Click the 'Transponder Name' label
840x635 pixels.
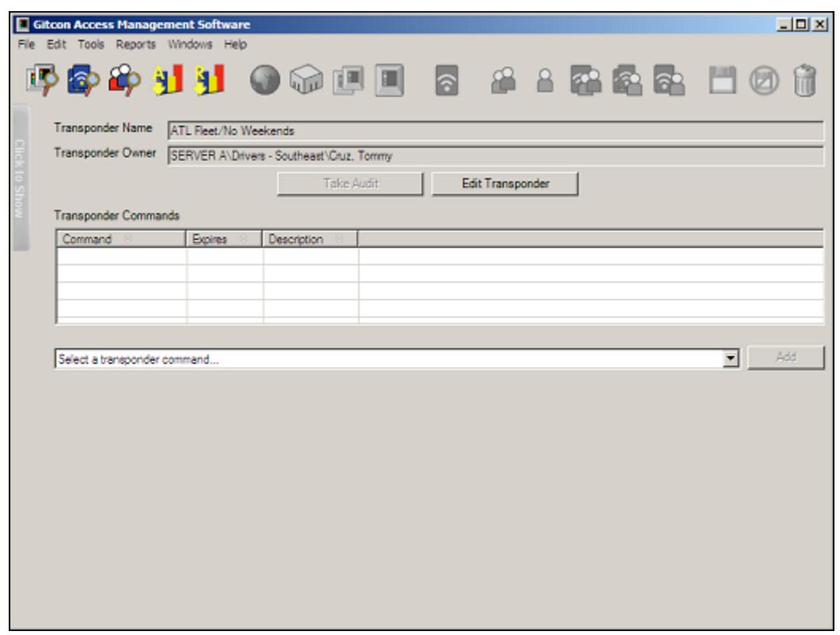103,128
